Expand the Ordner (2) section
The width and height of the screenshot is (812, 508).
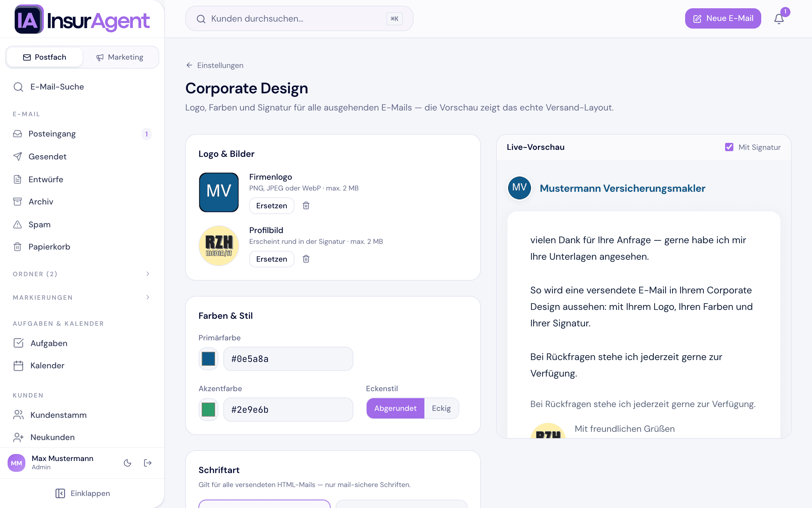[82, 274]
